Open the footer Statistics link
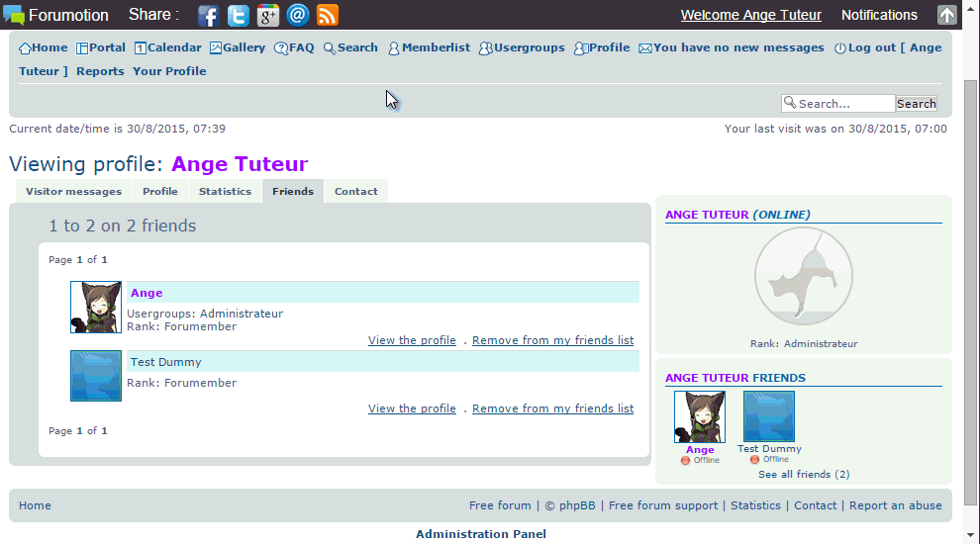 click(755, 505)
